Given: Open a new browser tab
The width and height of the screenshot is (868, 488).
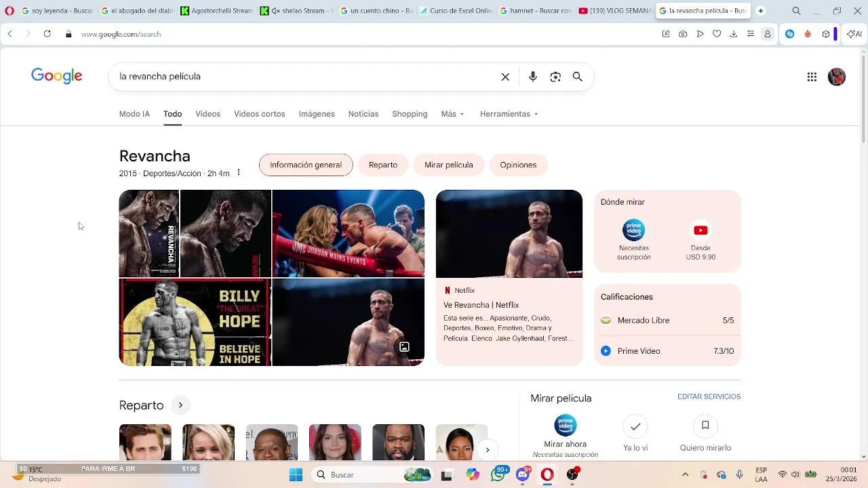Looking at the screenshot, I should [x=761, y=11].
